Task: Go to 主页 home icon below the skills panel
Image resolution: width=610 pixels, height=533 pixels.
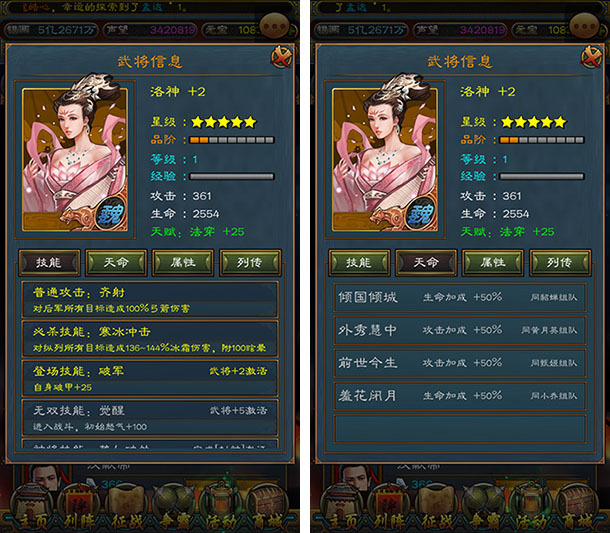Action: point(31,507)
